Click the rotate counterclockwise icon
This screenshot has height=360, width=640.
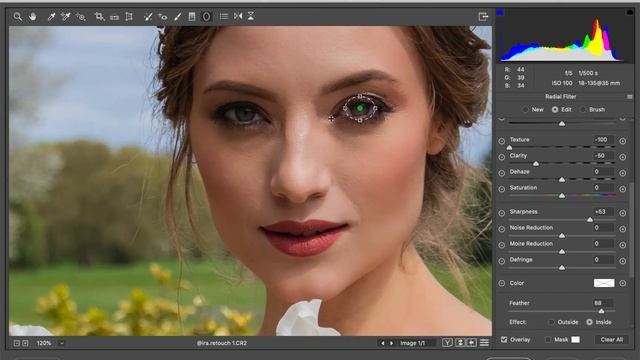pyautogui.click(x=238, y=16)
